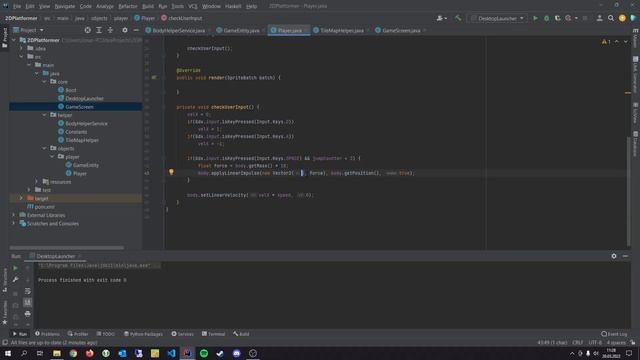Screen dimensions: 640x360
Task: Hide the Run tool window
Action: [x=625, y=256]
